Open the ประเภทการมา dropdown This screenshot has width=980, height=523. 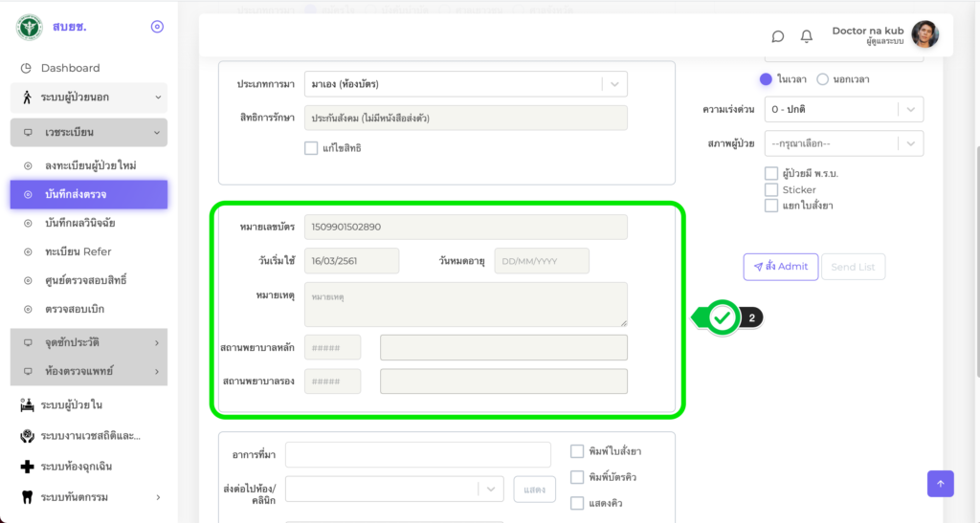[465, 84]
